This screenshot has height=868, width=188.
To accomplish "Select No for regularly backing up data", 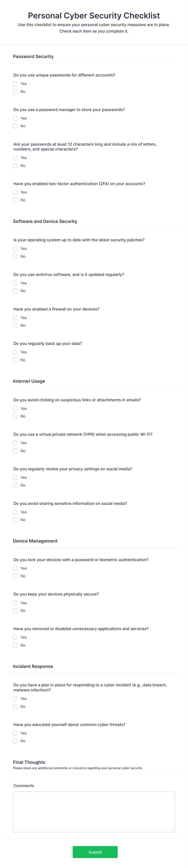I will 16,359.
